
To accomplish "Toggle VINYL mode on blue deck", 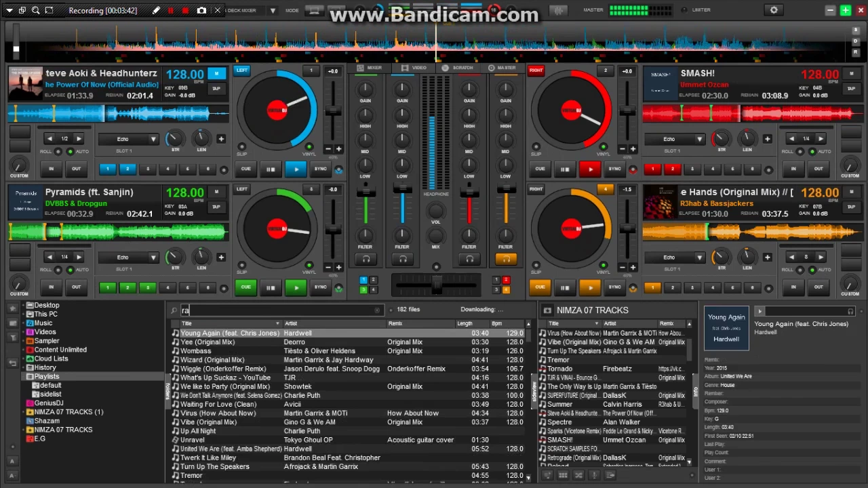I will click(x=309, y=146).
